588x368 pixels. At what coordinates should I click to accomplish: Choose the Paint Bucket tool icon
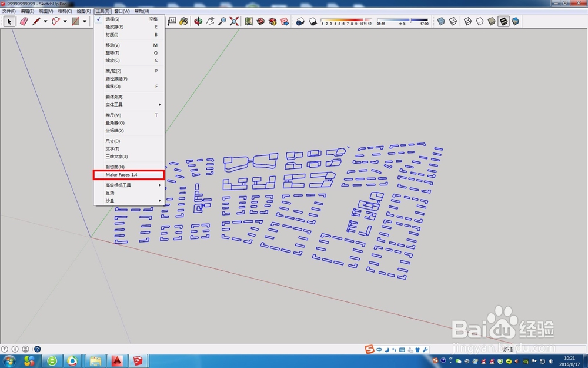click(183, 21)
